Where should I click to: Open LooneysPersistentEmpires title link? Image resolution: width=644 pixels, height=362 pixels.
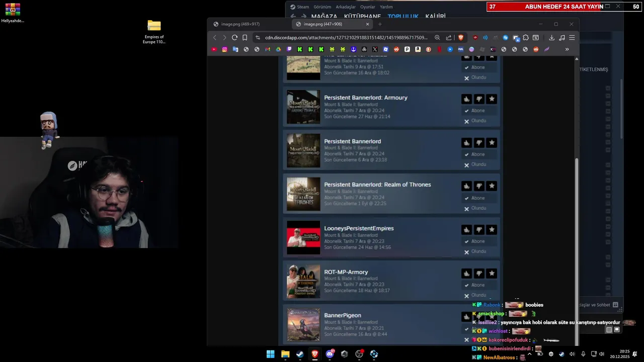(359, 228)
